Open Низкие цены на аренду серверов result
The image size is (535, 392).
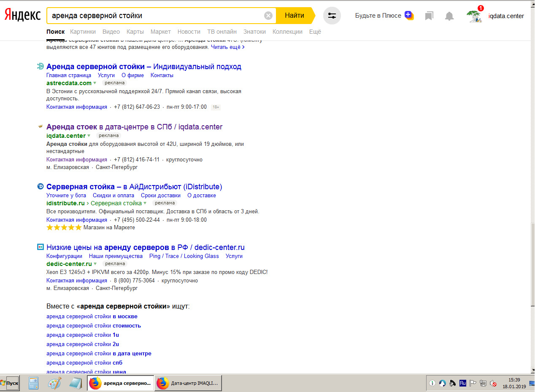pyautogui.click(x=146, y=247)
